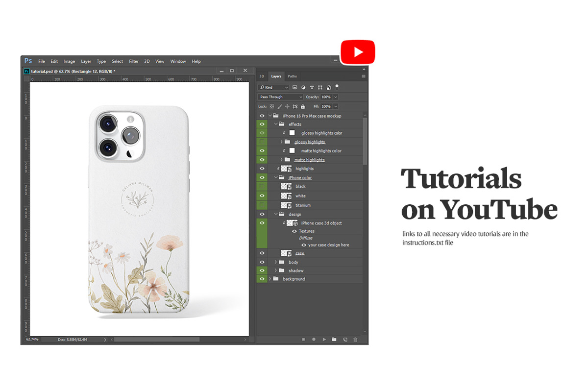Collapse the panel with double arrows
Image resolution: width=588 pixels, height=392 pixels.
pos(364,70)
